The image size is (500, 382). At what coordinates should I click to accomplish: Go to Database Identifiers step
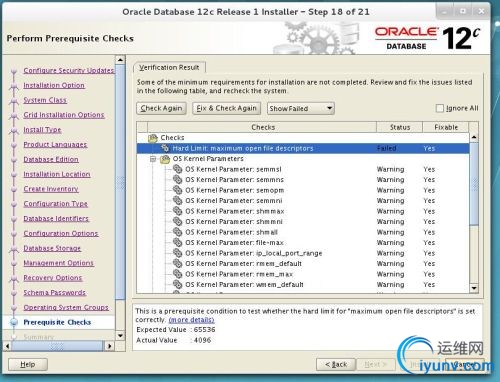pyautogui.click(x=56, y=219)
